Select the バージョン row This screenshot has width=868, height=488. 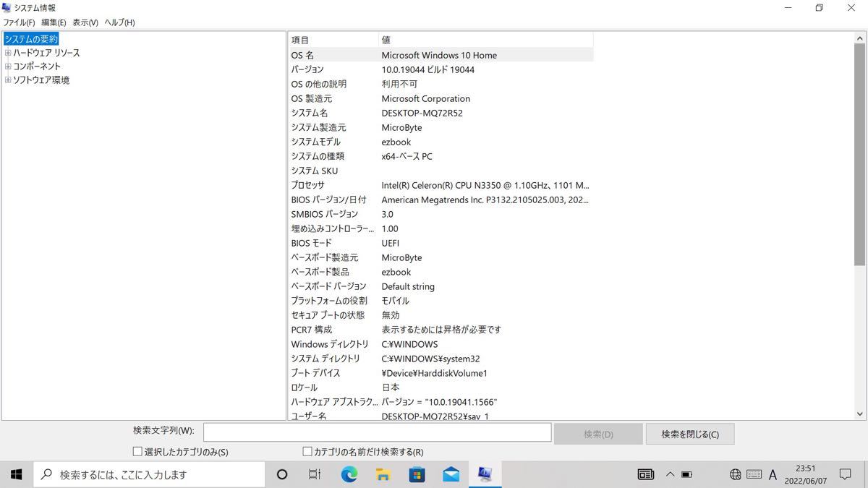point(441,69)
